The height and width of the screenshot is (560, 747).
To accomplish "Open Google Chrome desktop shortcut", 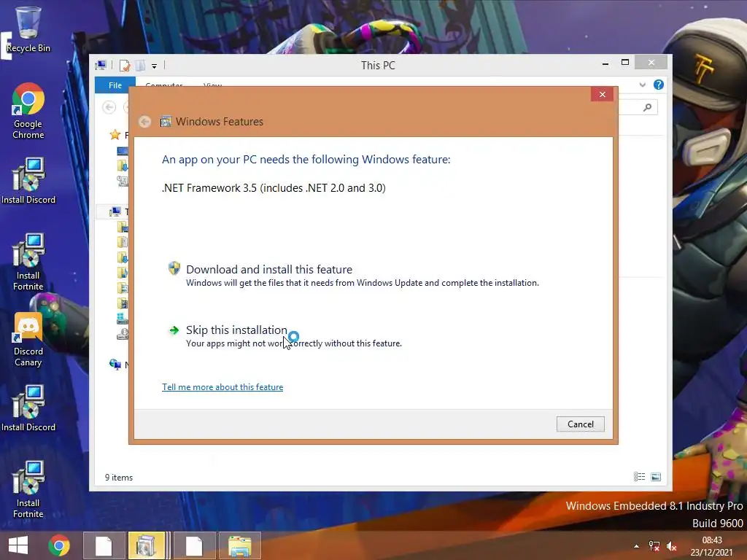I will pos(28,111).
